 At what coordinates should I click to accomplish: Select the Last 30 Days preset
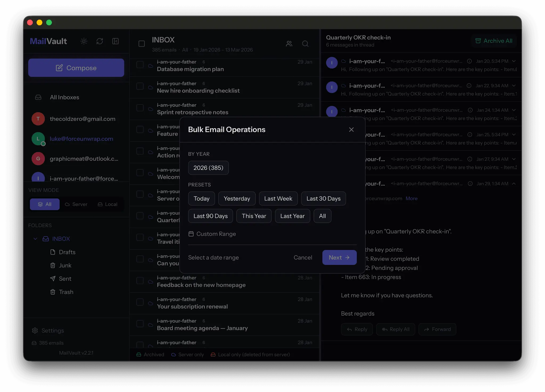(x=324, y=199)
